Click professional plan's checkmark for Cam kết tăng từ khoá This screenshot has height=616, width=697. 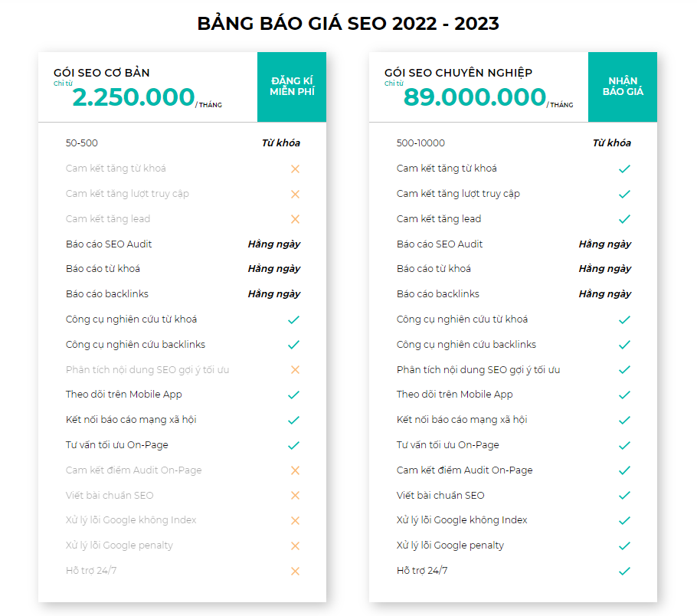[624, 169]
